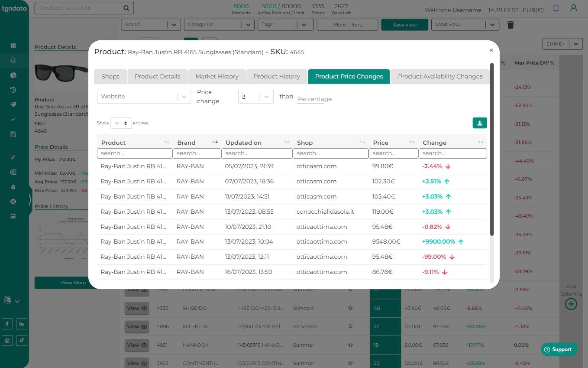The image size is (588, 368).
Task: Open users group icon in sidebar
Action: click(x=13, y=216)
